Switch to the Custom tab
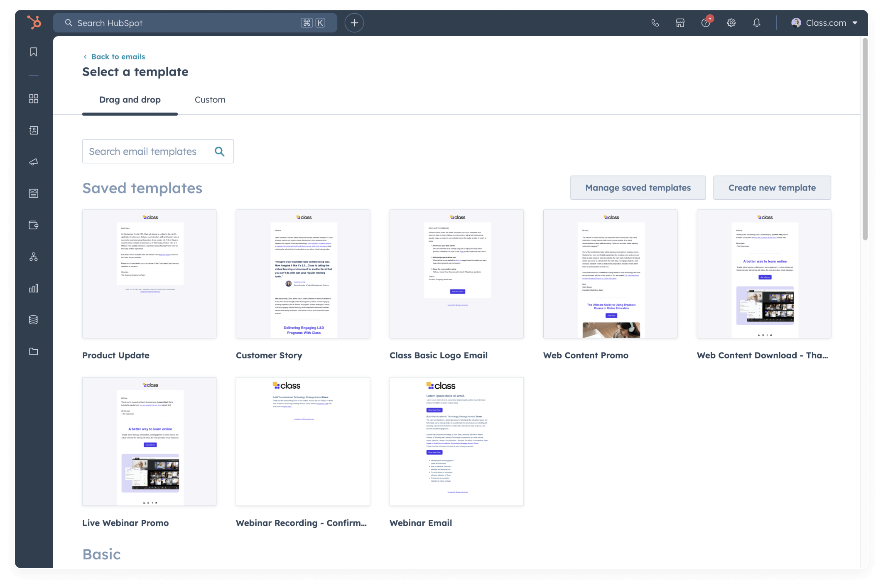 click(x=210, y=100)
